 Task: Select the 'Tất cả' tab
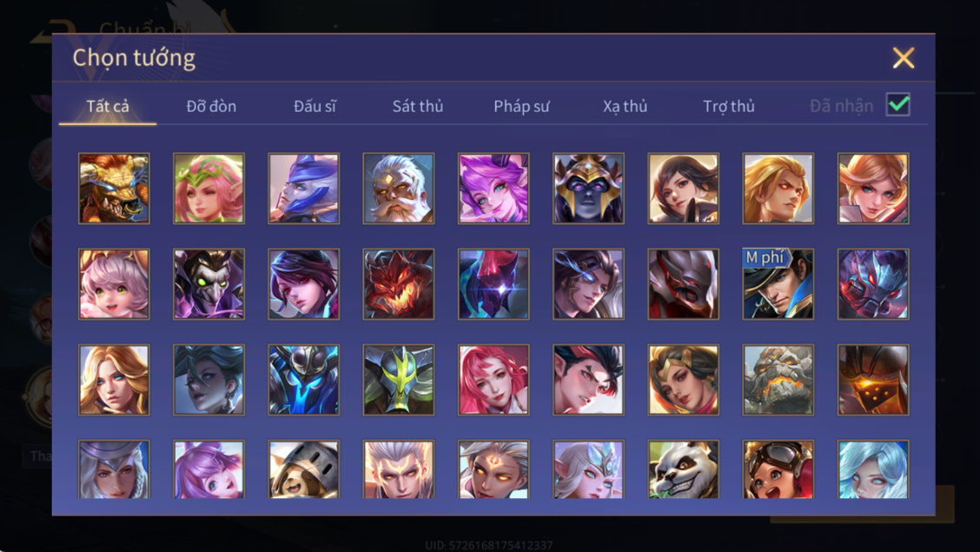[108, 106]
